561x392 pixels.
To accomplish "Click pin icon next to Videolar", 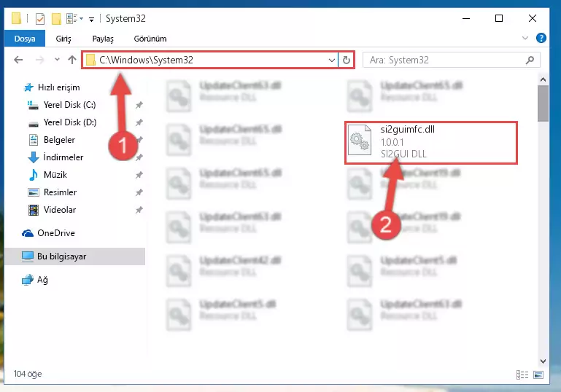I will [139, 210].
